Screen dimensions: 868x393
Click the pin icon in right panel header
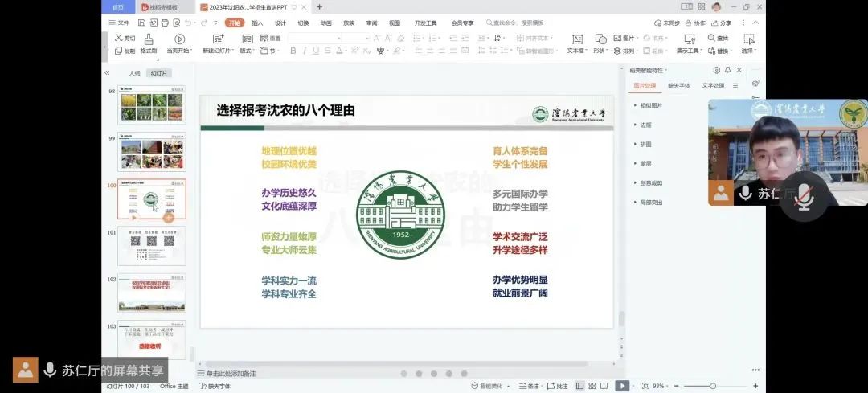[728, 70]
